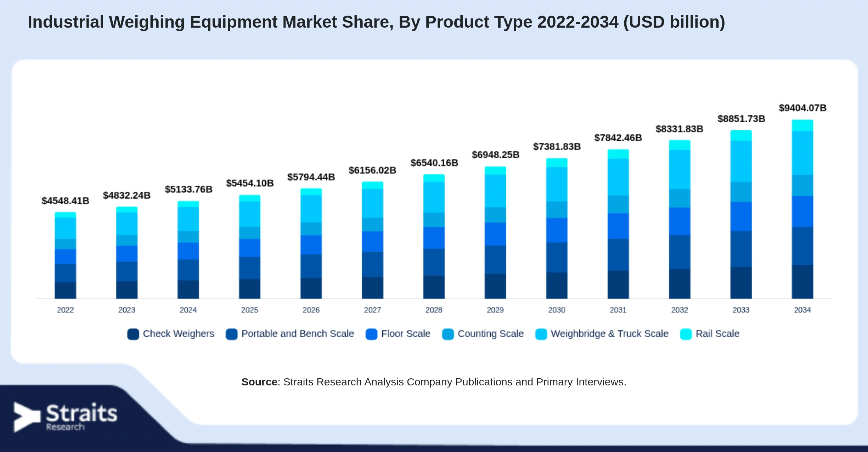
Task: Select the 2022 stacked bar
Action: (66, 255)
